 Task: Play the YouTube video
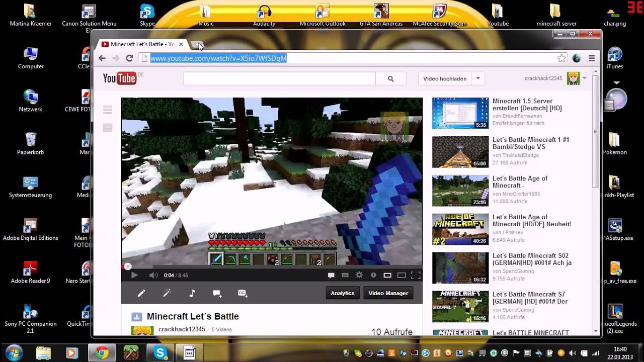134,275
